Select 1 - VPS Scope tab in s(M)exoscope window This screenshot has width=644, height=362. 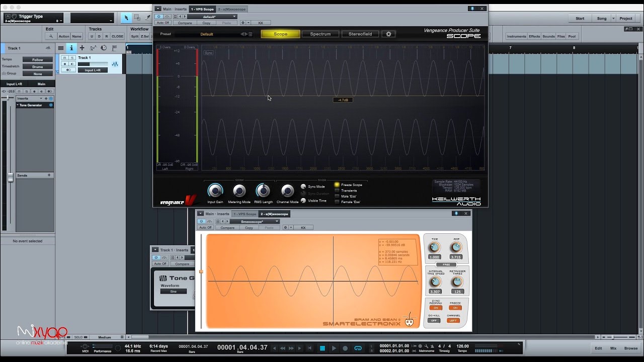[245, 214]
